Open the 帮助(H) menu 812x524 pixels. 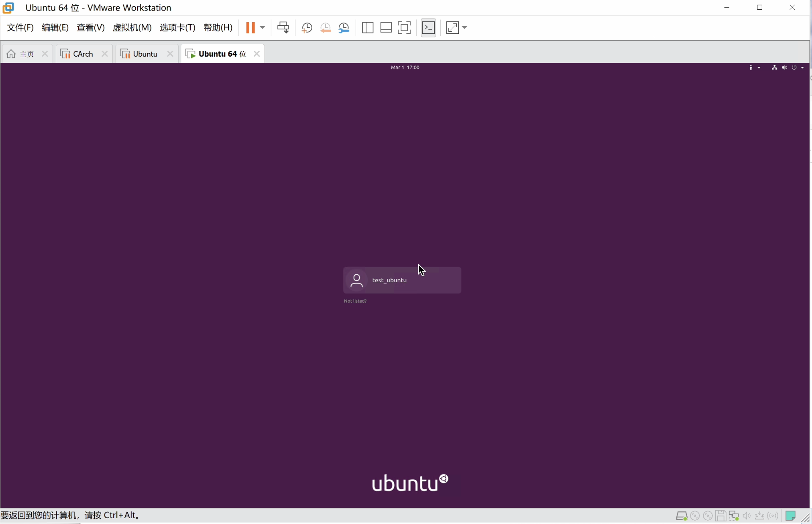218,27
